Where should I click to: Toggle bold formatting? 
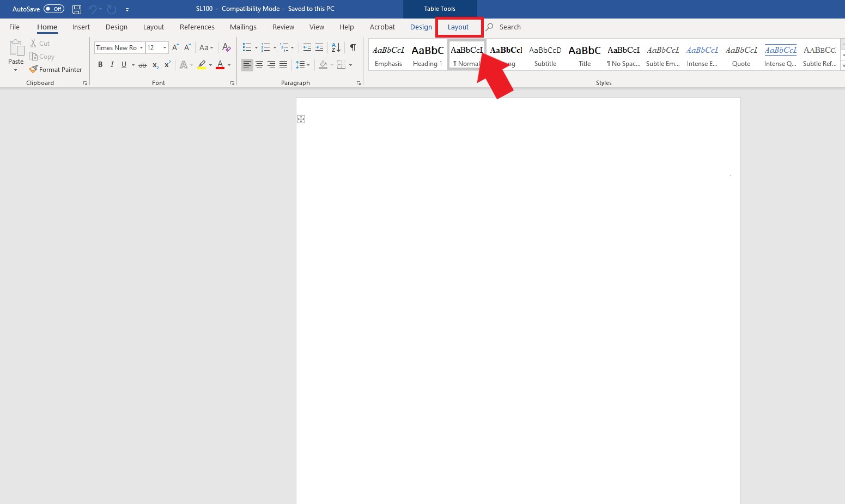coord(100,65)
